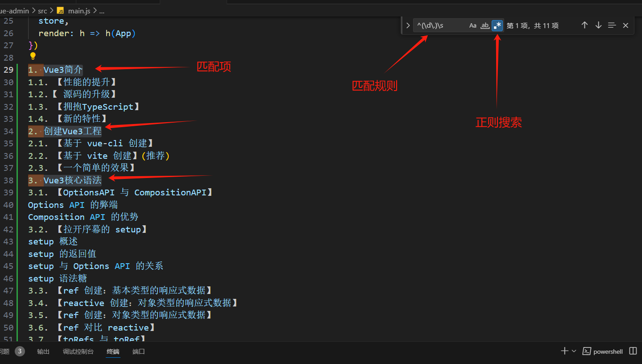
Task: Click the text '2.2. 【基于 vite 创建】(推荐)'
Action: click(x=99, y=156)
